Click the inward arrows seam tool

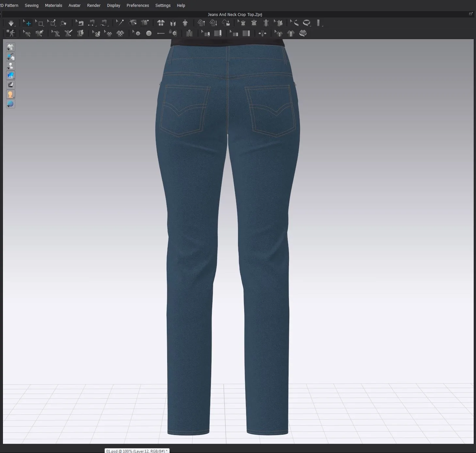(x=262, y=33)
